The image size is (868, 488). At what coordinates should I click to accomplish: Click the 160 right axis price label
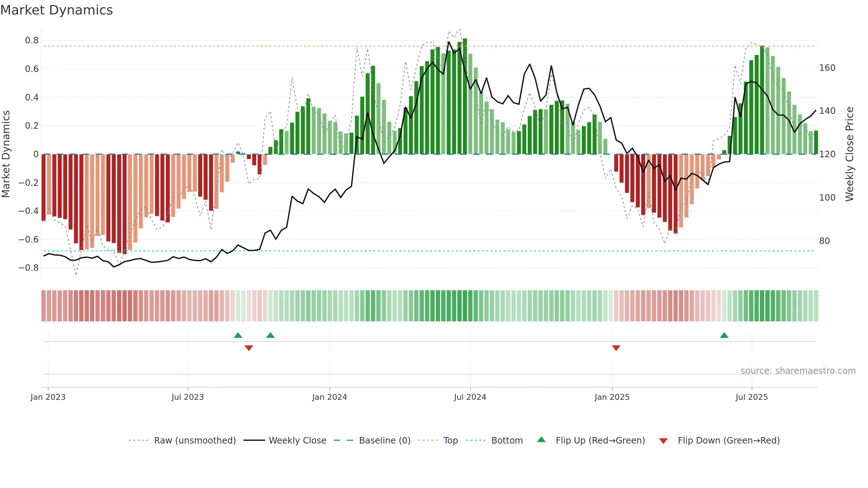tap(827, 68)
